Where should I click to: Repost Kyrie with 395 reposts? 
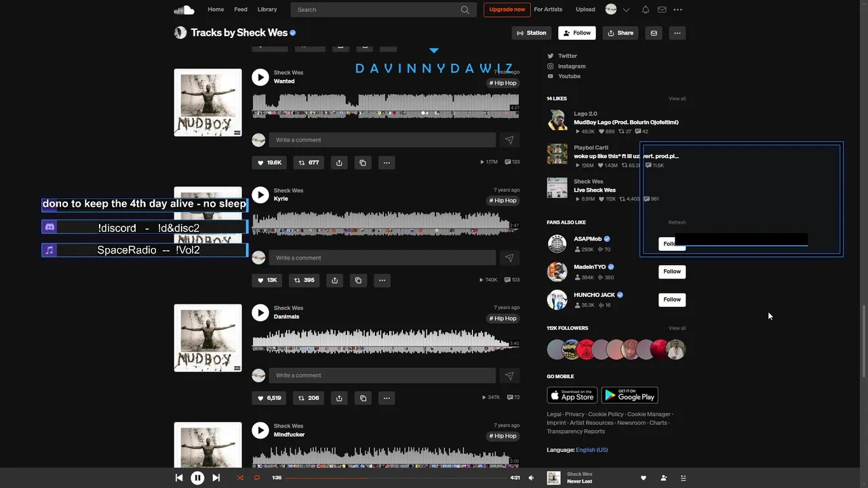click(x=304, y=280)
